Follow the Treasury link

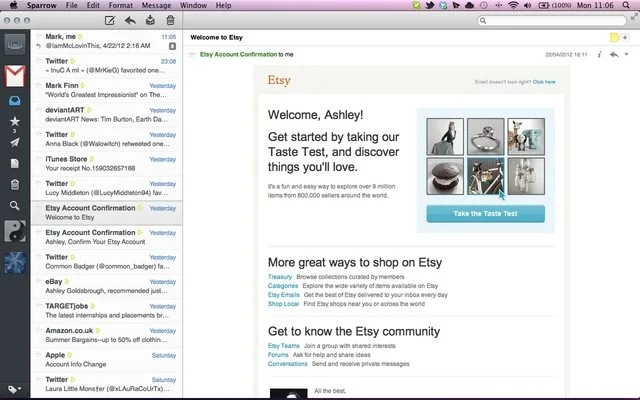(280, 277)
